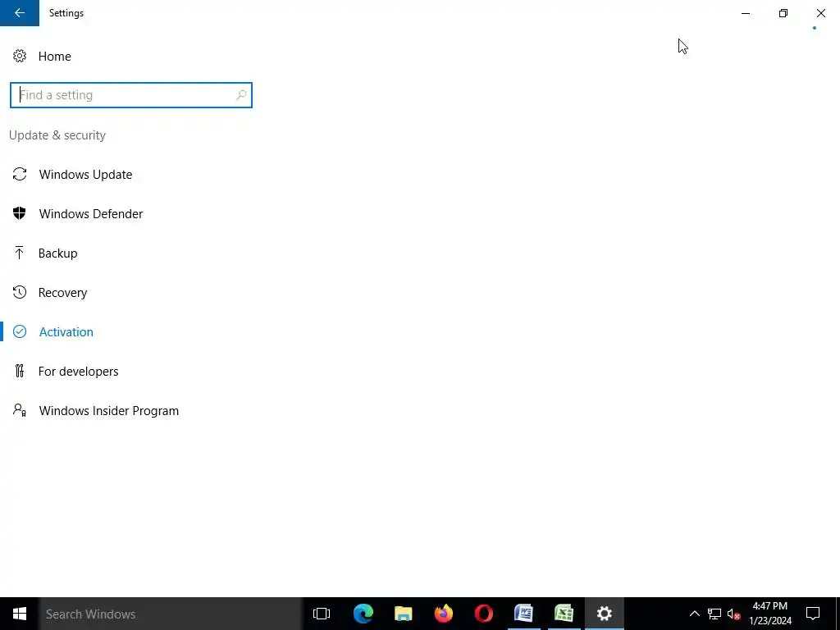This screenshot has height=630, width=840.
Task: Go back using the Settings back arrow
Action: pos(20,13)
